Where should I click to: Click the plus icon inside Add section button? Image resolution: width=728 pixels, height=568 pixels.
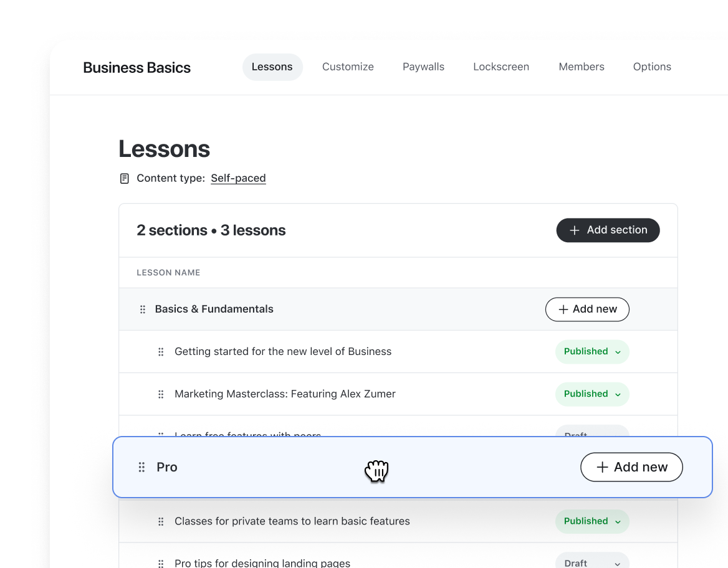coord(574,230)
